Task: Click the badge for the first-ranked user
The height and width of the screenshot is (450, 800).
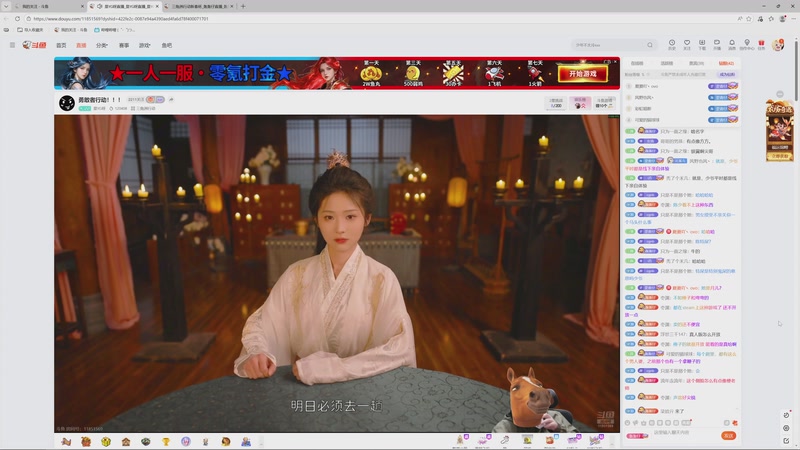Action: click(722, 86)
